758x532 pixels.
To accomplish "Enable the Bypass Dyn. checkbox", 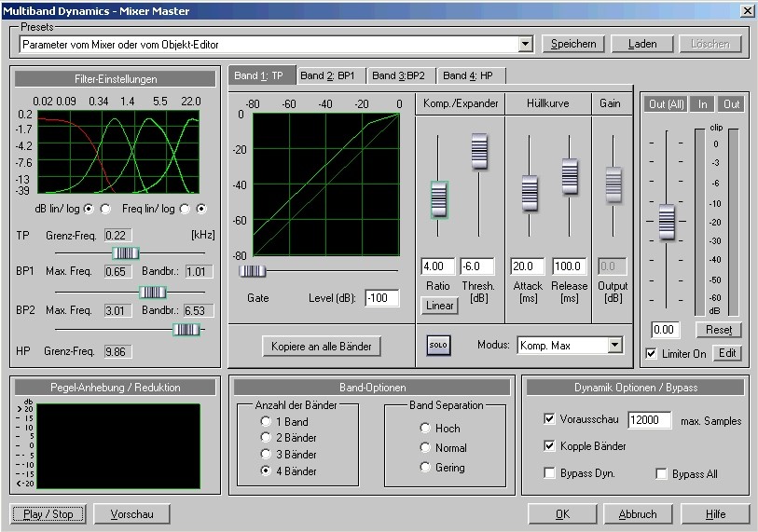I will (x=549, y=472).
